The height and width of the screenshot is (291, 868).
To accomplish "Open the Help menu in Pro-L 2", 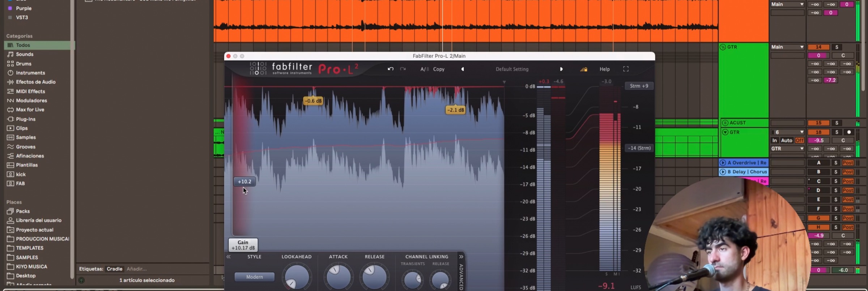I will (605, 69).
